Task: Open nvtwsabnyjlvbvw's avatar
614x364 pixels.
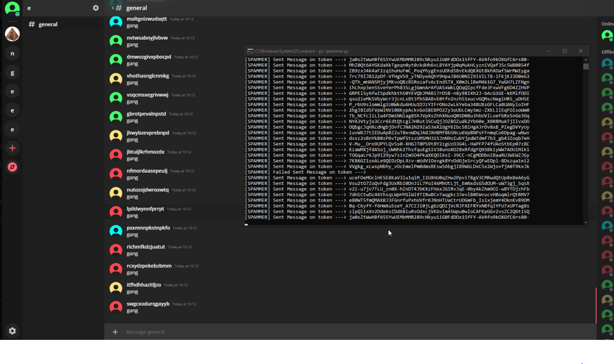Action: 115,41
